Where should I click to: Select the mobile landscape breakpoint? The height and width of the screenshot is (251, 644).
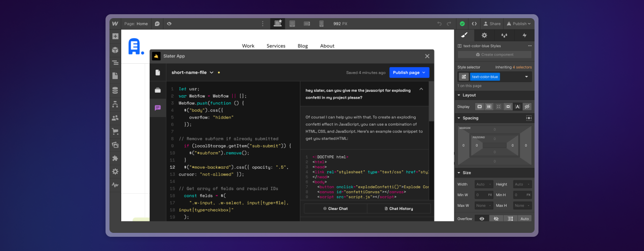pos(307,24)
